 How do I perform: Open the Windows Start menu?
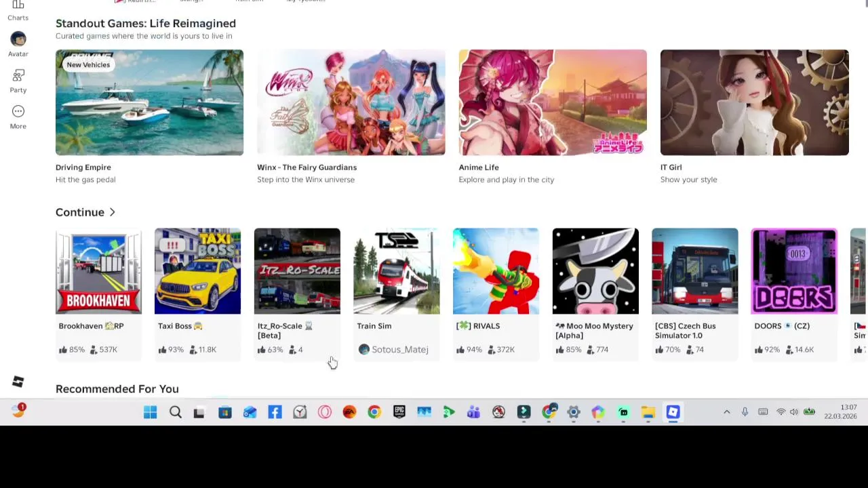click(x=151, y=412)
